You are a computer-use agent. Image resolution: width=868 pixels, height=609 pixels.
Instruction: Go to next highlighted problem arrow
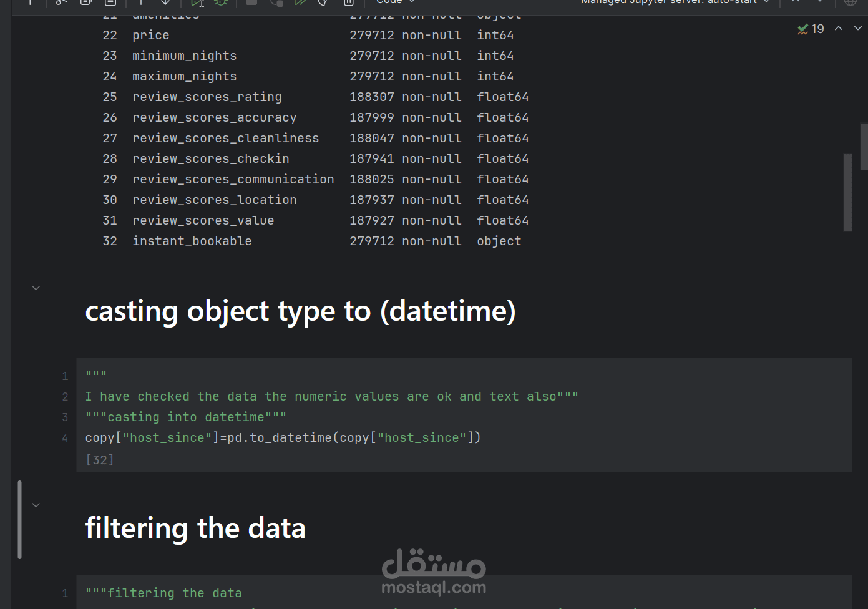tap(857, 28)
